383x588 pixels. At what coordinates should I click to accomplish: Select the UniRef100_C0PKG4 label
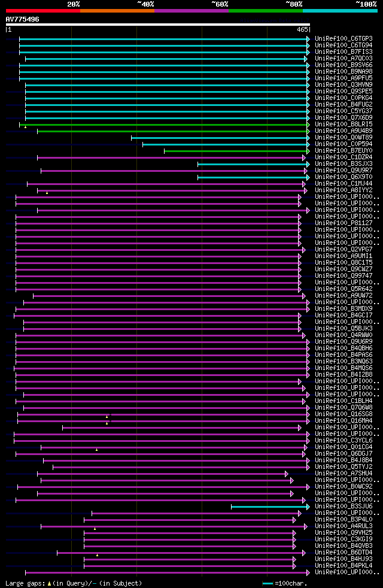(344, 98)
